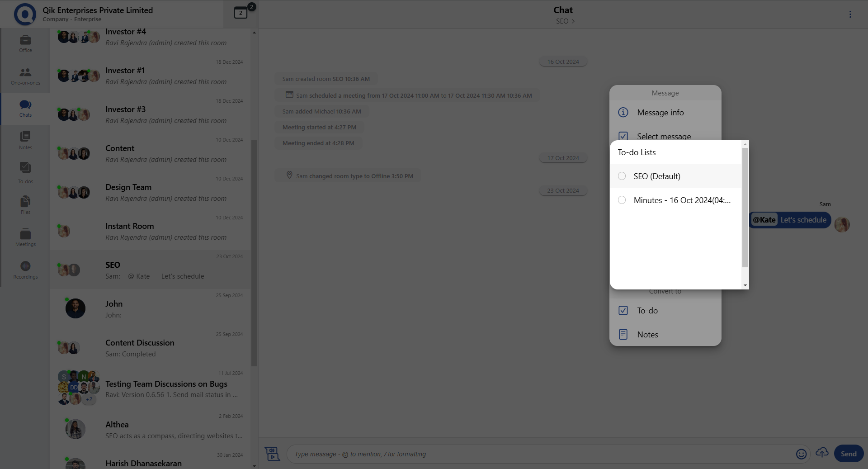Expand the SEO room details chevron
This screenshot has width=868, height=469.
pyautogui.click(x=573, y=21)
